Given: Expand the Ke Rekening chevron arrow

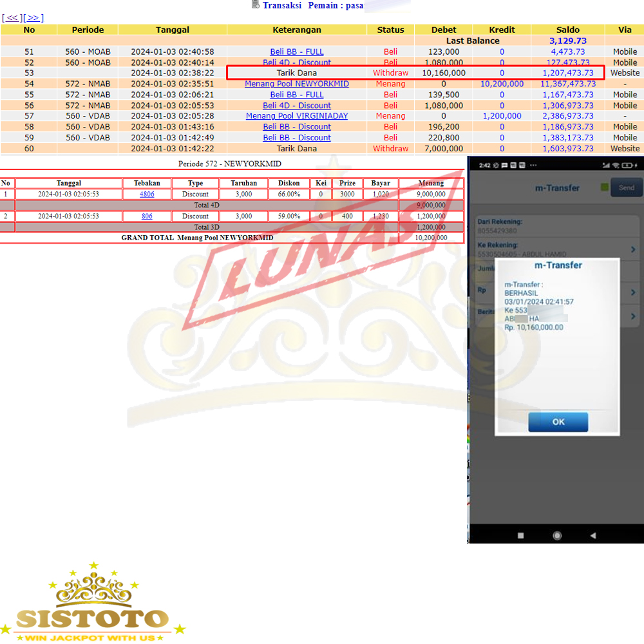Looking at the screenshot, I should (x=632, y=249).
